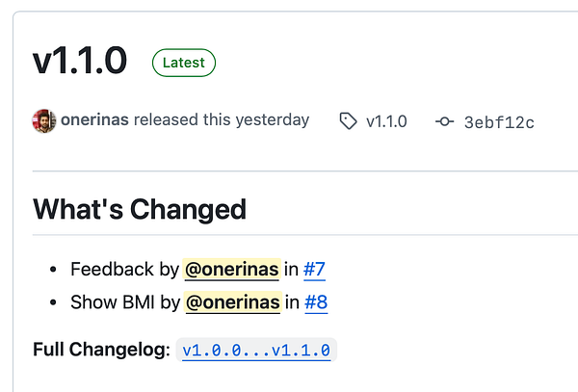Click @onerinas mention in the Feedback entry
The width and height of the screenshot is (578, 392).
pyautogui.click(x=231, y=270)
